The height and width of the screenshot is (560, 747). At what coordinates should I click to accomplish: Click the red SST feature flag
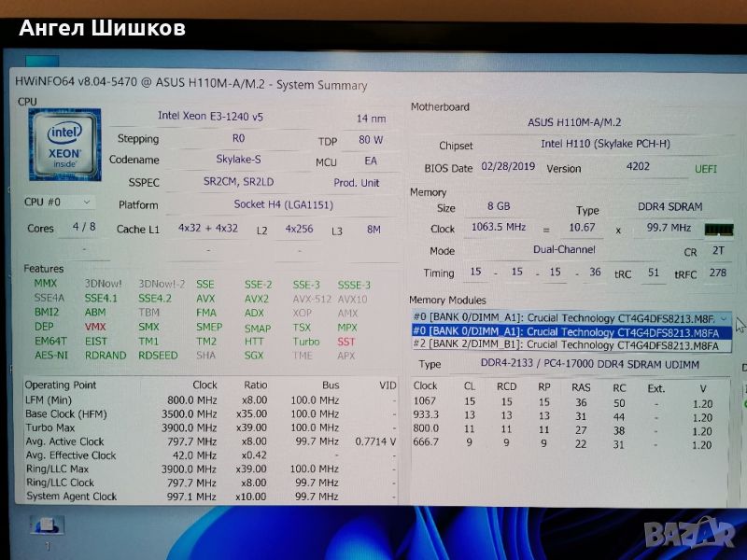click(345, 342)
